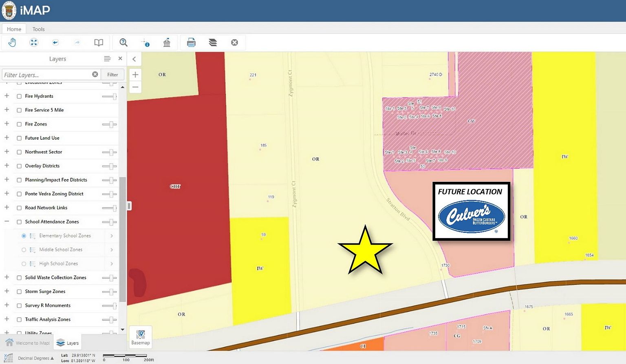Click the Survey R Monuments label

click(48, 305)
